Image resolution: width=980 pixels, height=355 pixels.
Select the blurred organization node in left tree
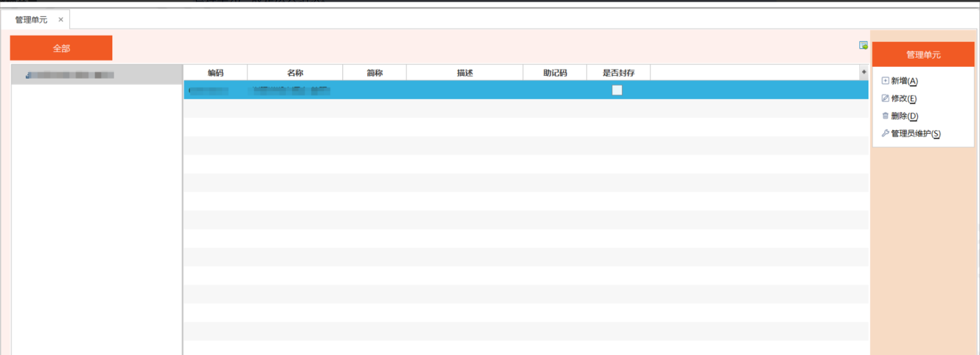pyautogui.click(x=70, y=75)
